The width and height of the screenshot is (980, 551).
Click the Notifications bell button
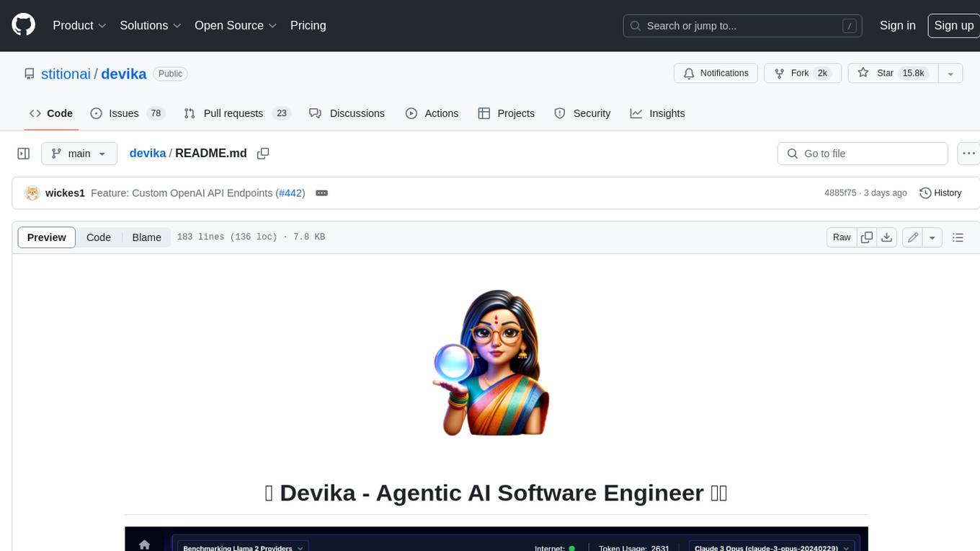716,73
